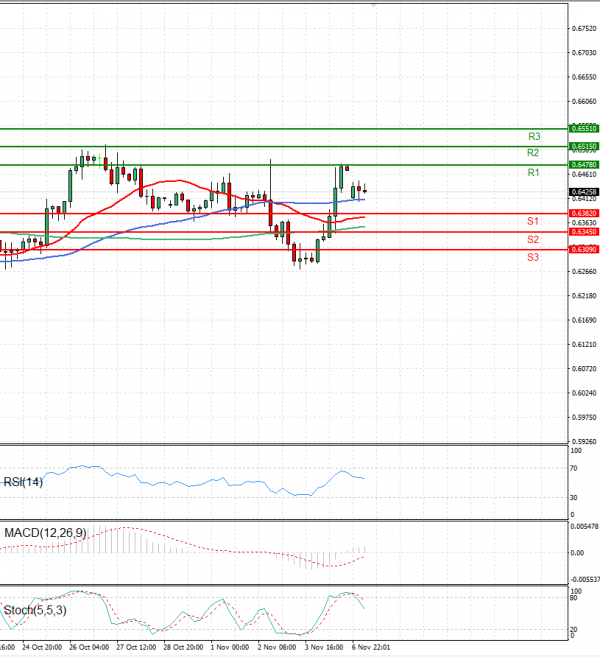Viewport: 600px width, 657px height.
Task: Click the 0.64610 price axis value
Action: [x=584, y=174]
